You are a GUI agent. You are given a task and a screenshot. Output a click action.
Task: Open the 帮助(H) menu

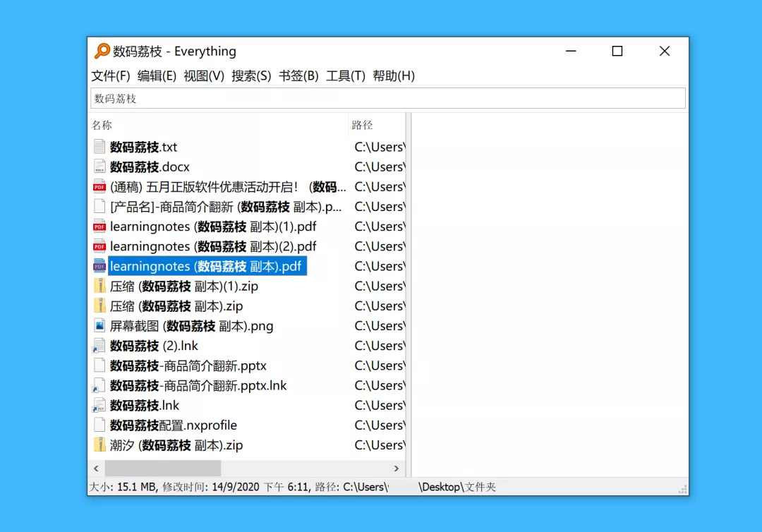tap(394, 75)
